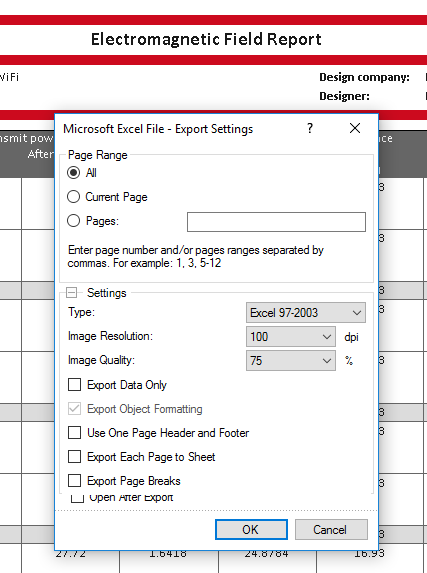Screen dimensions: 427x573
Task: Click the Electromagnetic Field Report title
Action: click(206, 39)
